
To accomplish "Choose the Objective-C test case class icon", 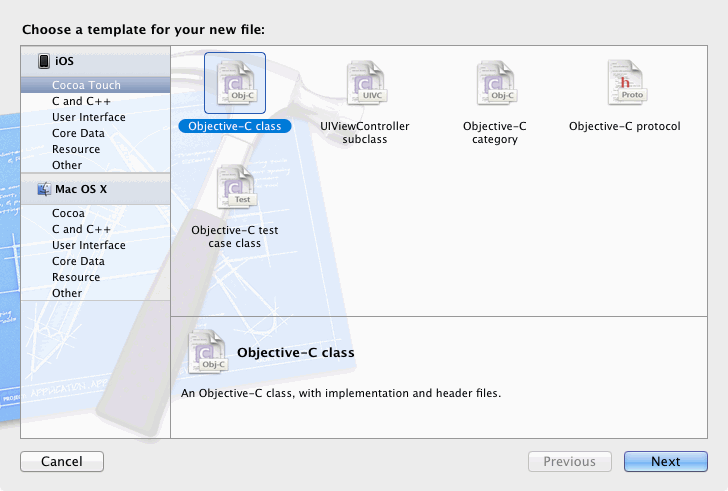I will click(235, 188).
